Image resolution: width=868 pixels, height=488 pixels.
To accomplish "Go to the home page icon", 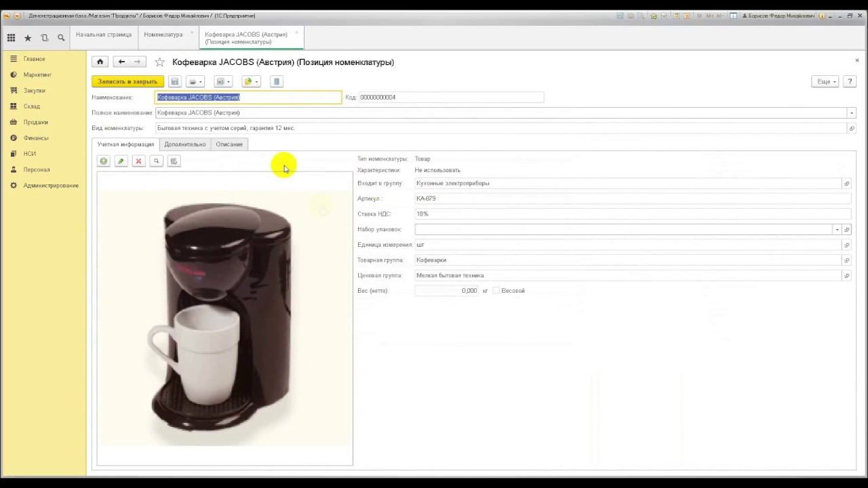I will [100, 62].
